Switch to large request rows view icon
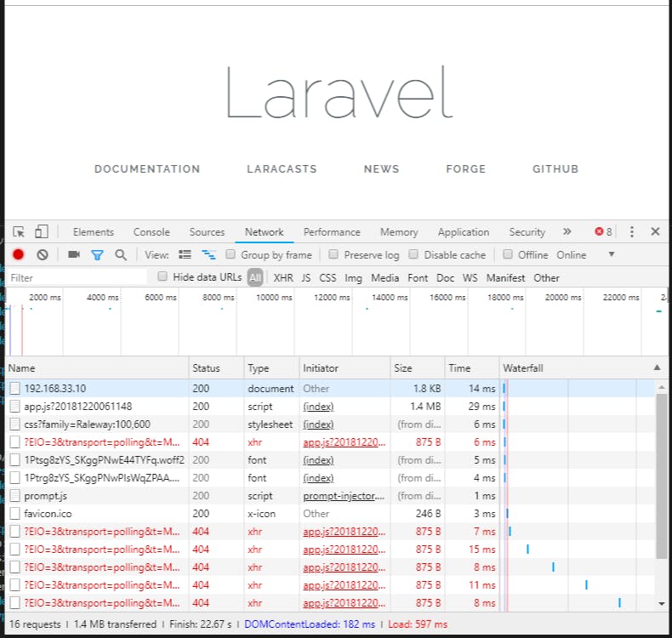The image size is (672, 638). click(x=185, y=254)
